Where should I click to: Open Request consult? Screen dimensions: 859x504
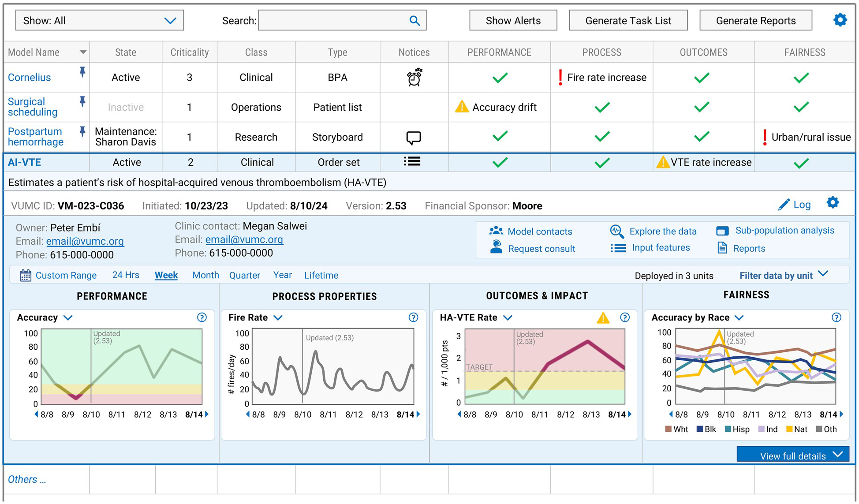point(533,248)
